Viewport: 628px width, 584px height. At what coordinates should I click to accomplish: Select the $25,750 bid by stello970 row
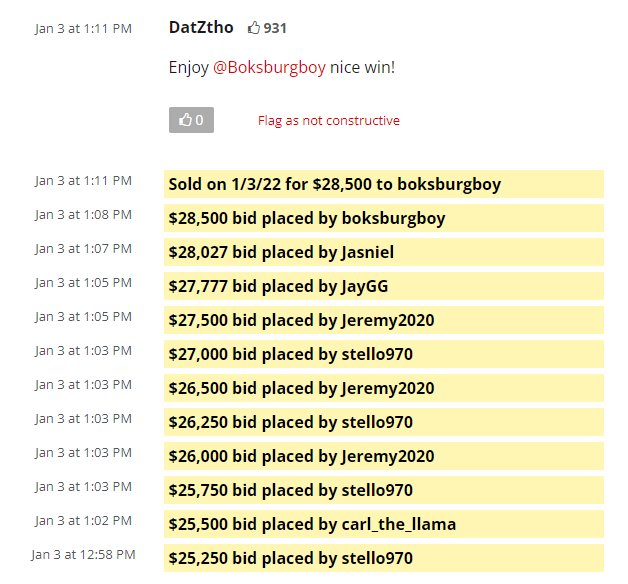coord(384,490)
